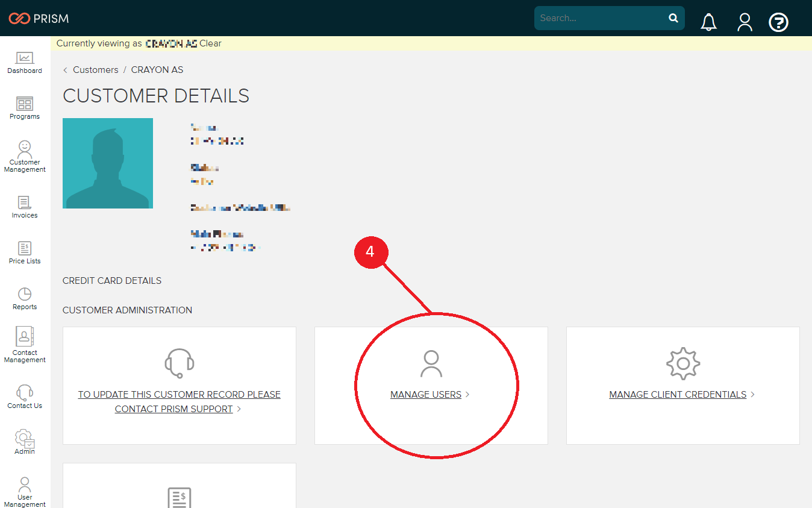Click the customer avatar thumbnail
The image size is (812, 508).
pos(108,163)
